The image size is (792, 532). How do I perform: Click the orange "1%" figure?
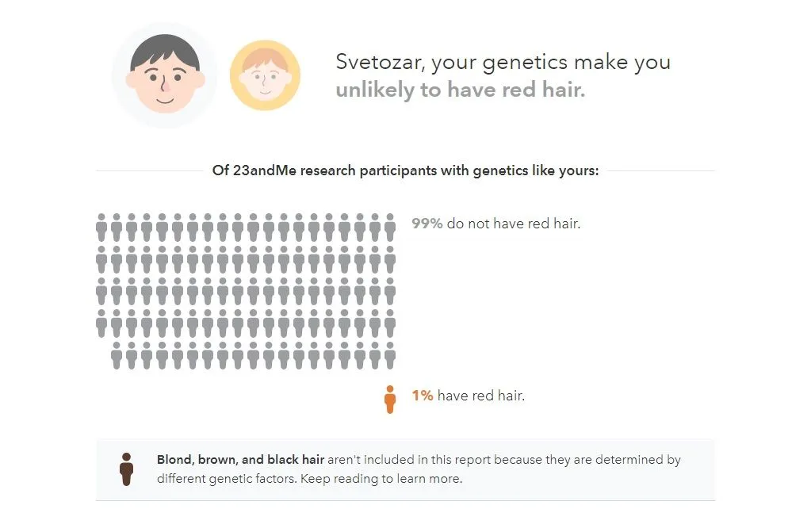click(422, 395)
